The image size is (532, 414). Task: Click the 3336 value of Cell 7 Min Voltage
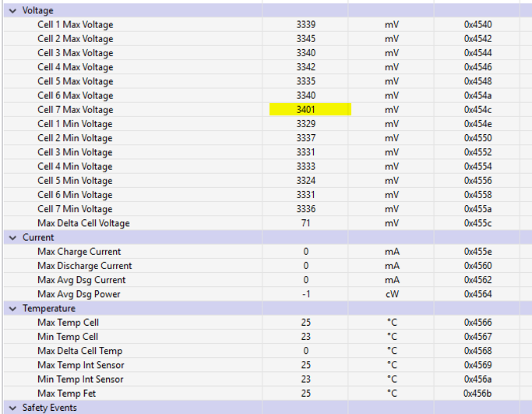coord(305,209)
